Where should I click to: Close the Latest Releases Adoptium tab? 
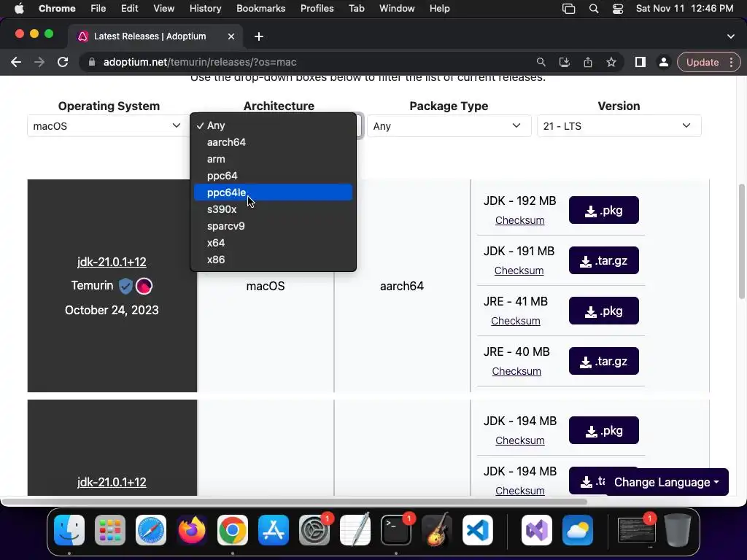pos(231,36)
